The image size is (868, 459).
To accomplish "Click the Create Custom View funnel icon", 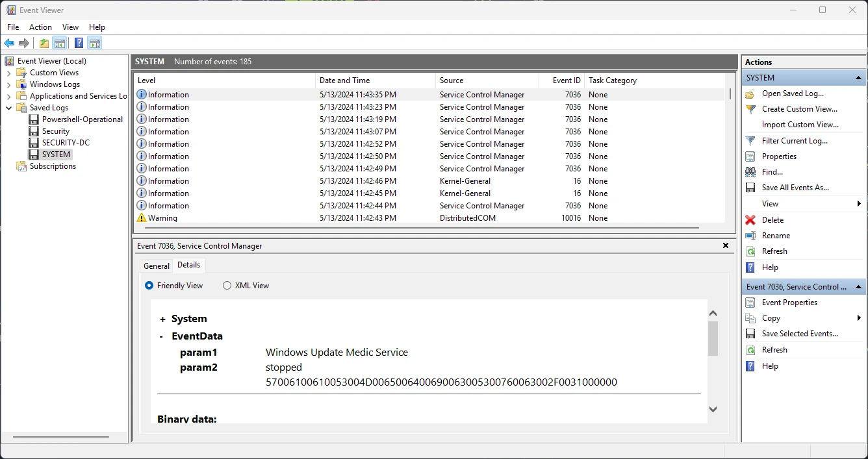I will (x=750, y=109).
